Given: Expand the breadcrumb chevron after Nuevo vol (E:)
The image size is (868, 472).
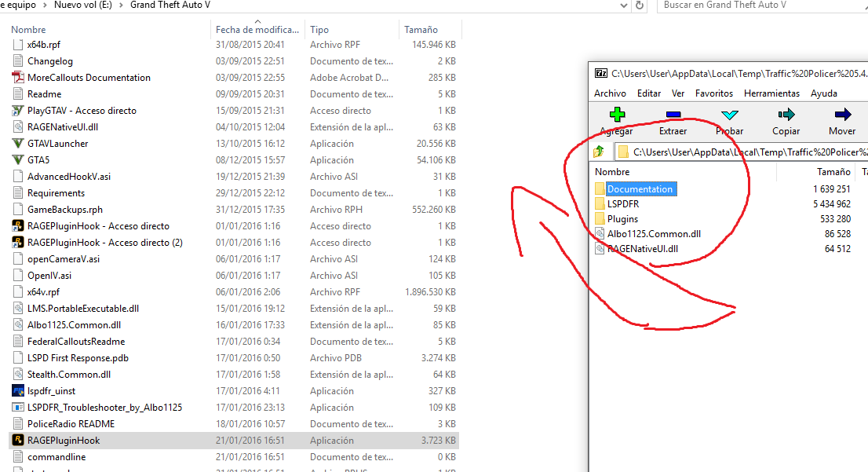Looking at the screenshot, I should 121,5.
